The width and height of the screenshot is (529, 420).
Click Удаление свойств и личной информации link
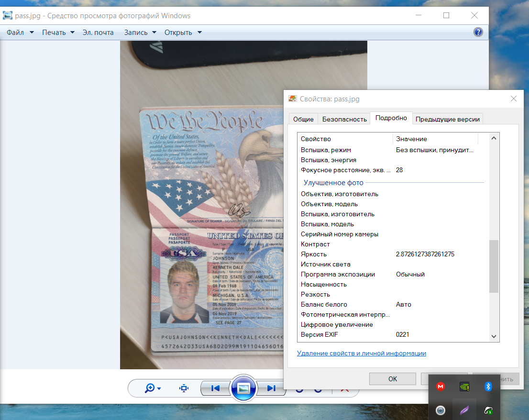pos(361,354)
